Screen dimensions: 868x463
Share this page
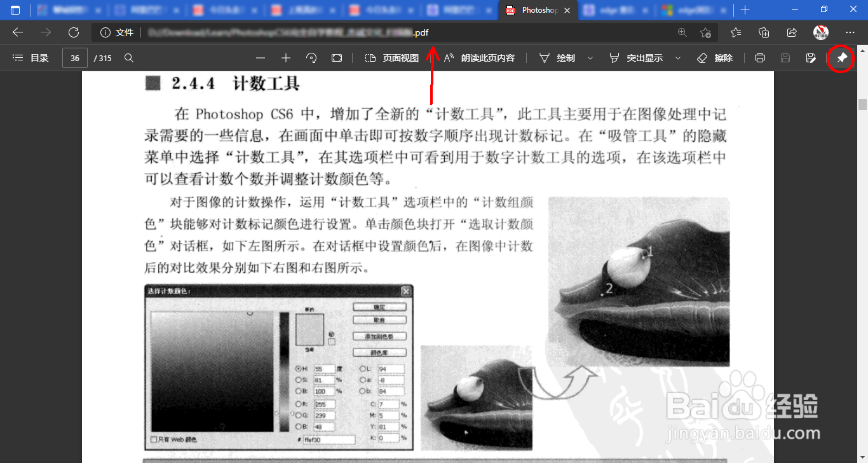(792, 32)
